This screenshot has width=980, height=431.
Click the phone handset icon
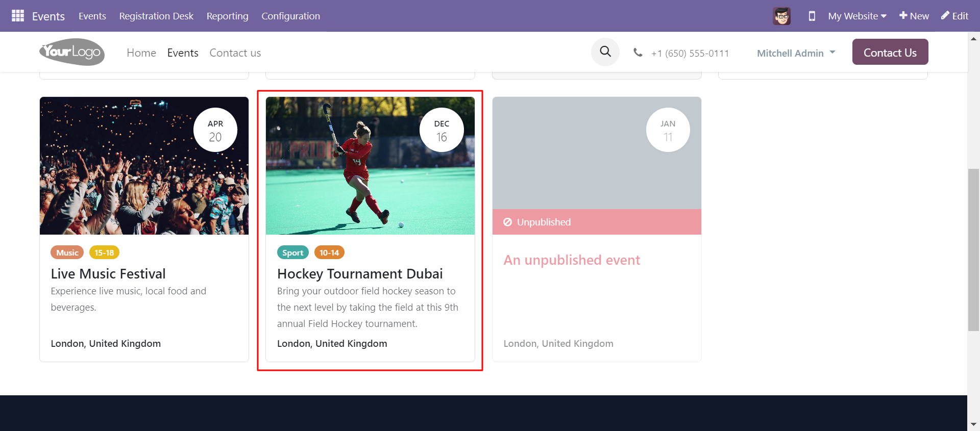(638, 52)
